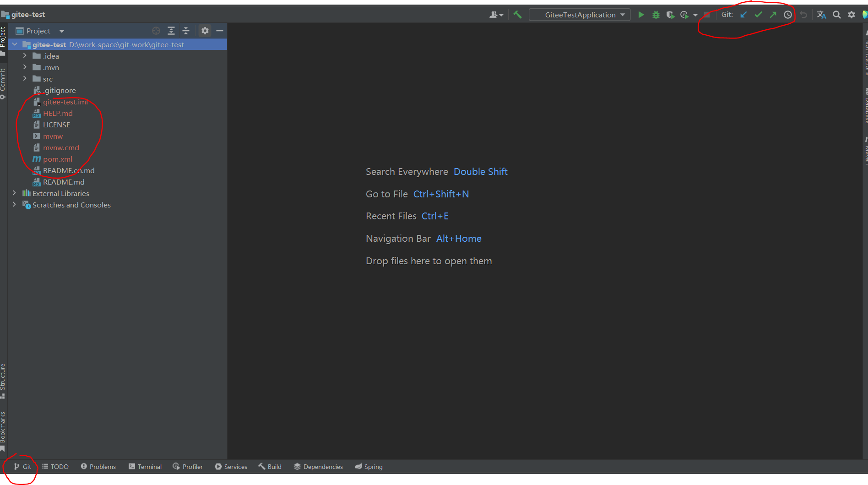The width and height of the screenshot is (868, 485).
Task: Open the Translate plugin icon
Action: 822,15
